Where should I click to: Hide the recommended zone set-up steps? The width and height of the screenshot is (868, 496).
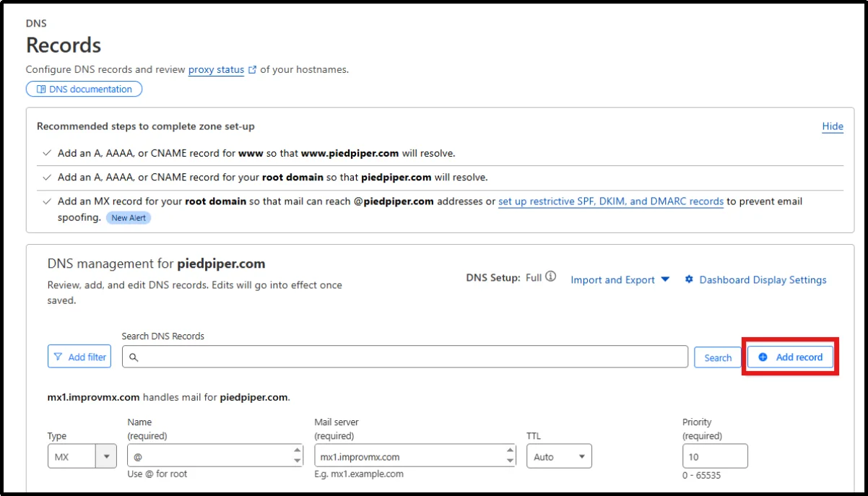(833, 126)
